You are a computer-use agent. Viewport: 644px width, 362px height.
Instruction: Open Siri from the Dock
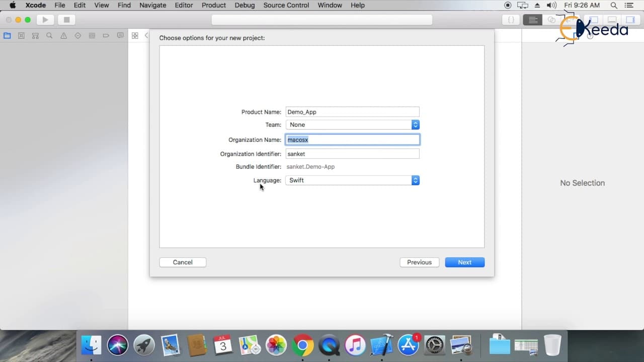click(118, 345)
